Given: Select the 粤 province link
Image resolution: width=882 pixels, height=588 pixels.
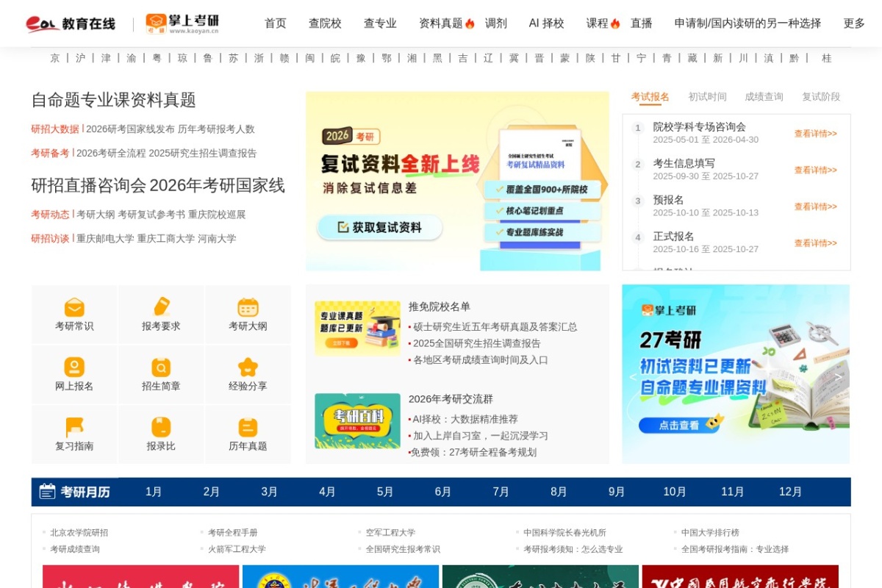Looking at the screenshot, I should [x=157, y=58].
